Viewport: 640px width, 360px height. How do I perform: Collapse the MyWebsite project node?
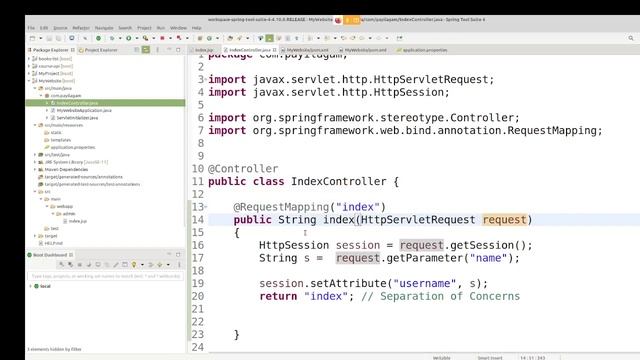[x=29, y=81]
